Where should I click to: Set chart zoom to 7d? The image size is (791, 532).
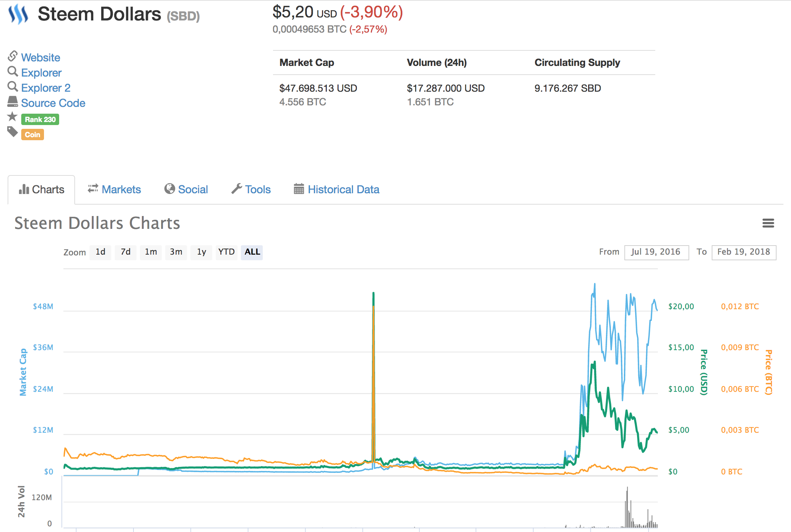(126, 252)
